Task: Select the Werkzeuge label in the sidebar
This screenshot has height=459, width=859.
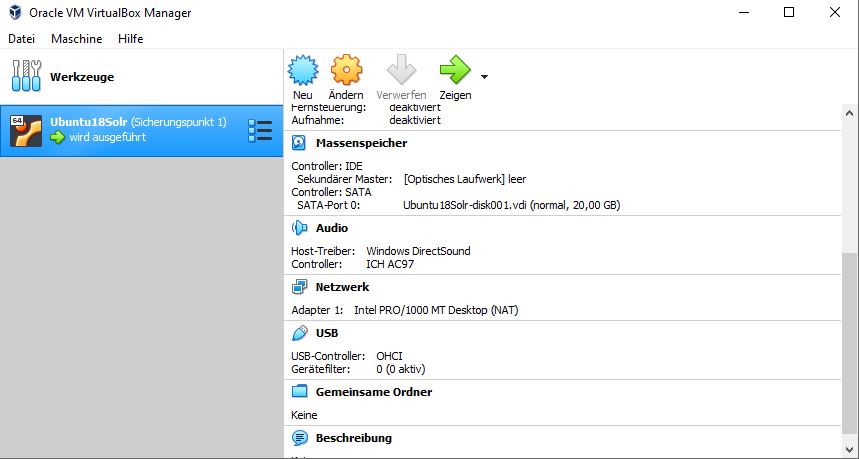Action: 82,77
